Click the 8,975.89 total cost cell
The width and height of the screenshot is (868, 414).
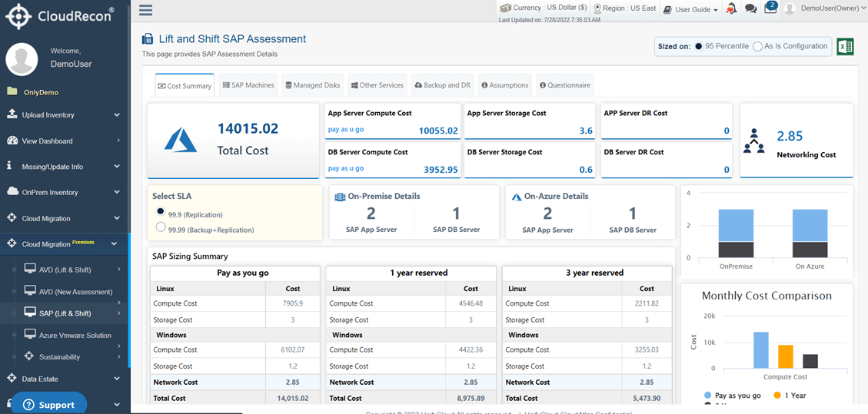point(471,398)
